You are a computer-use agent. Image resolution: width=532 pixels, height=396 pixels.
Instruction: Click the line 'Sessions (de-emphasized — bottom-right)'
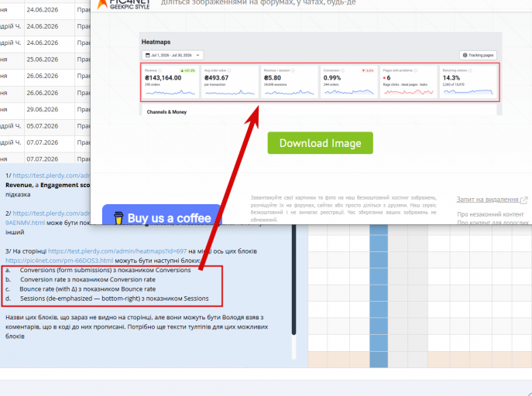(115, 299)
